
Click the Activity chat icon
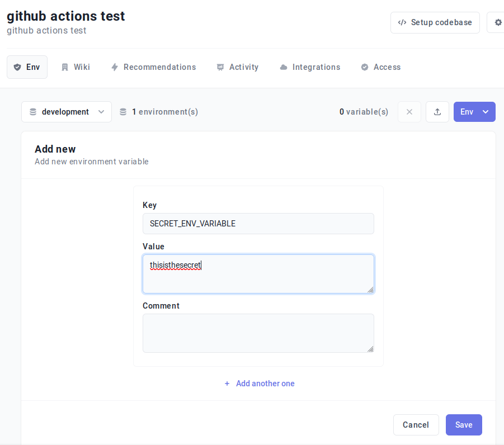(219, 67)
